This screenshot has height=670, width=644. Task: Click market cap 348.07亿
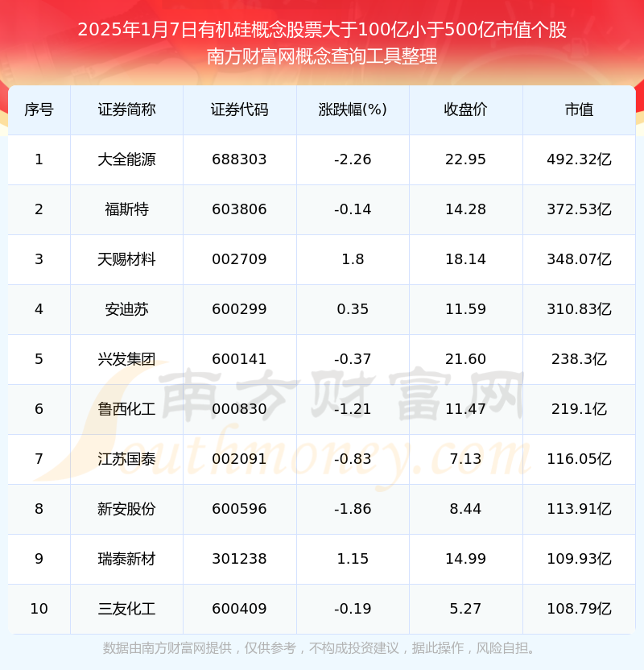tap(579, 259)
